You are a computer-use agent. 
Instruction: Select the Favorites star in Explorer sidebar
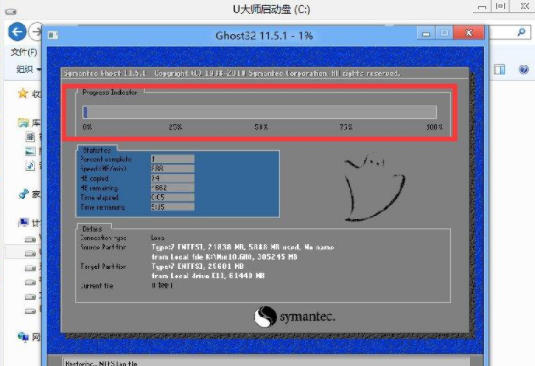click(23, 93)
